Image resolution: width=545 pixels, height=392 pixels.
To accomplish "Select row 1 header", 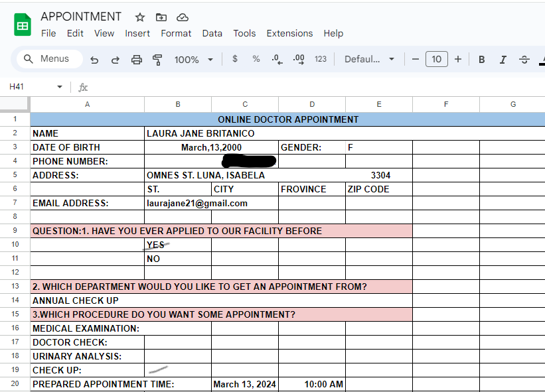I will [x=15, y=119].
